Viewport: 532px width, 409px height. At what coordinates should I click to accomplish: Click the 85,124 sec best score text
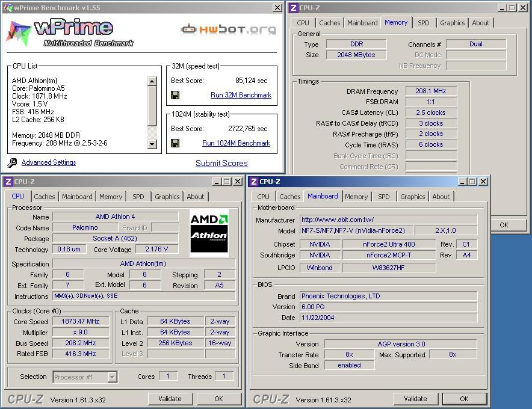tap(251, 81)
